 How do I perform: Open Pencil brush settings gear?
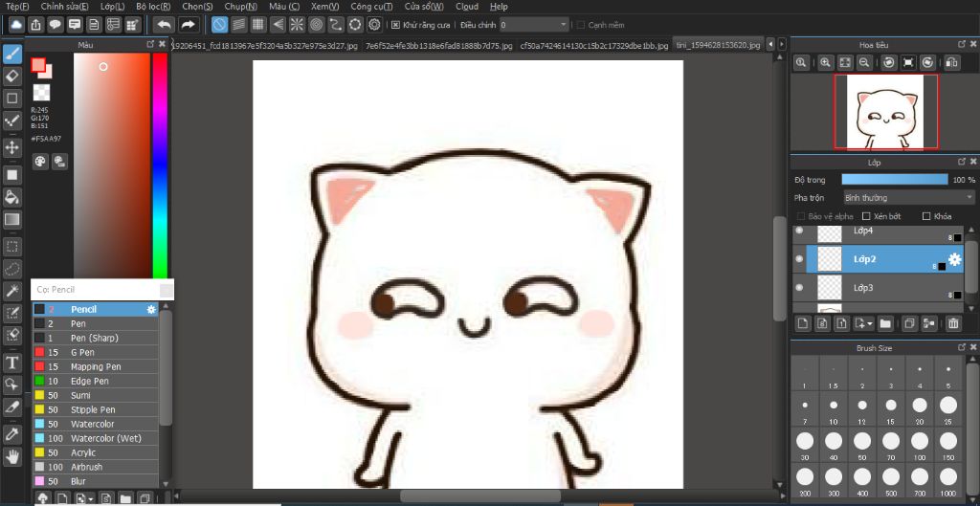[x=150, y=309]
